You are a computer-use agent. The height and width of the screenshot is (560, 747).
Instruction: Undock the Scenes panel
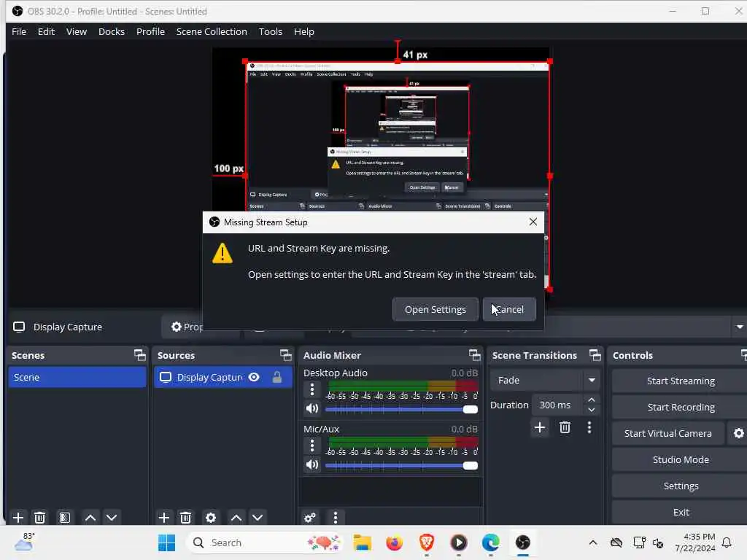(x=139, y=355)
